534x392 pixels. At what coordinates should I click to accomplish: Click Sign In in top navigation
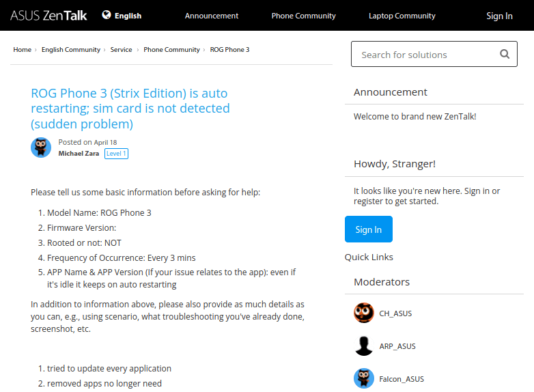pos(499,16)
